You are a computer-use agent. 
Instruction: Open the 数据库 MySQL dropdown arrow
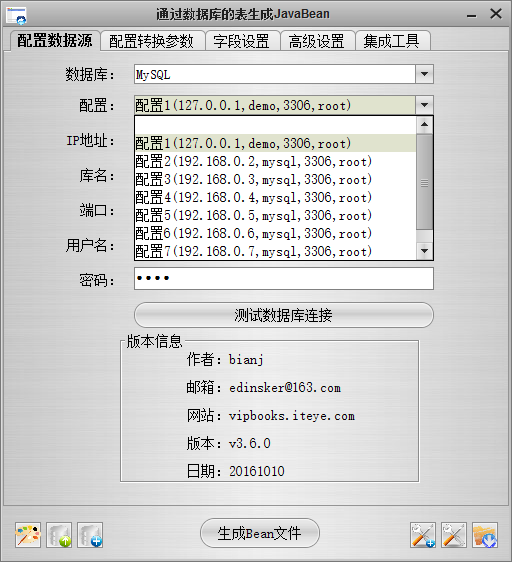[x=425, y=74]
